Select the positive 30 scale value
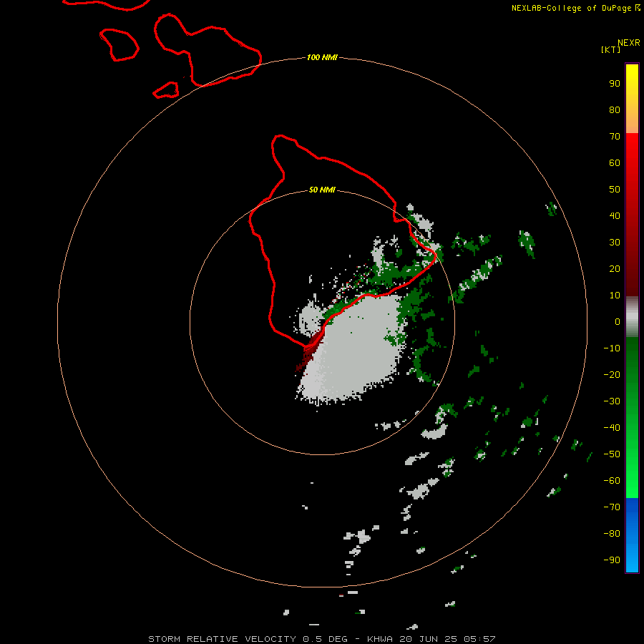This screenshot has width=644, height=644. pos(615,243)
